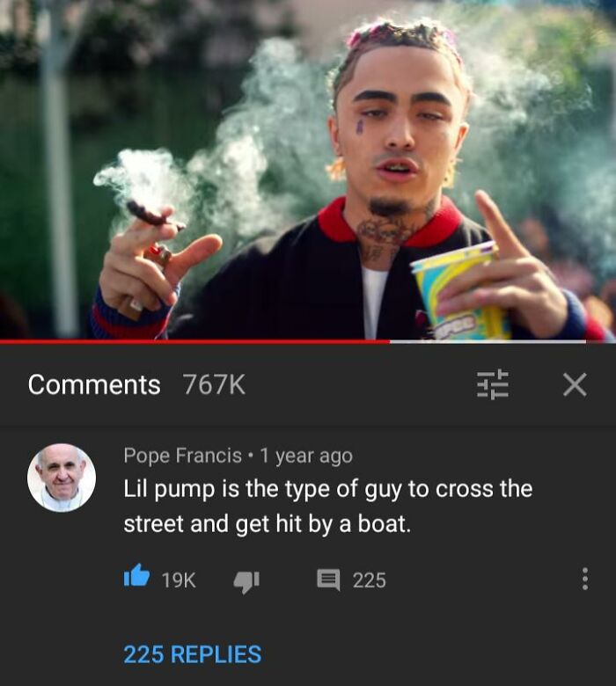Expand the 225 REPLIES thread

[x=193, y=654]
